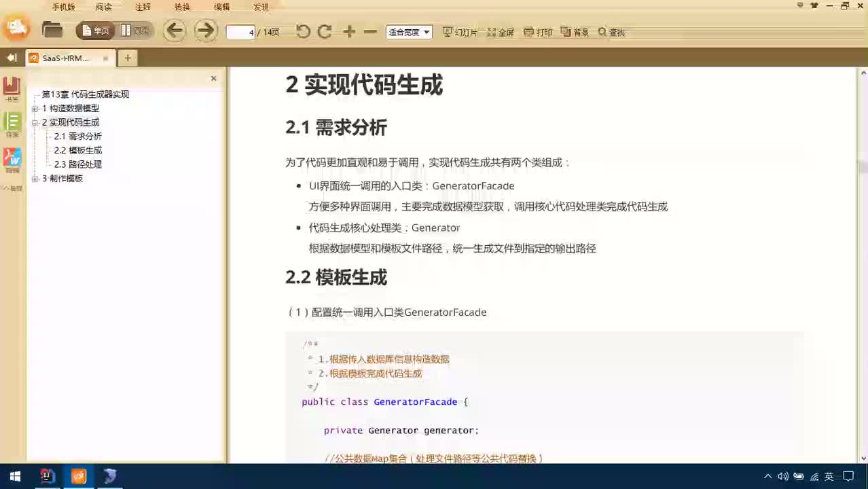
Task: Open the title bar dropdown menu icon
Action: [x=800, y=5]
